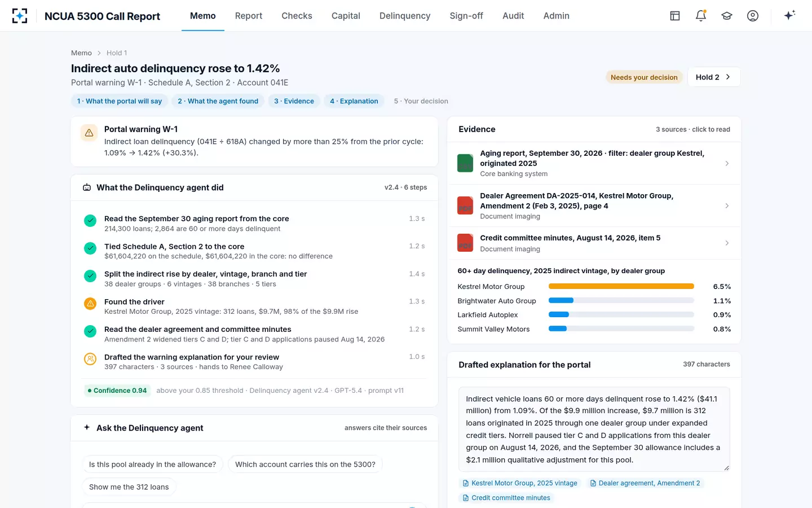This screenshot has height=508, width=812.
Task: Switch to the Report tab
Action: [249, 16]
